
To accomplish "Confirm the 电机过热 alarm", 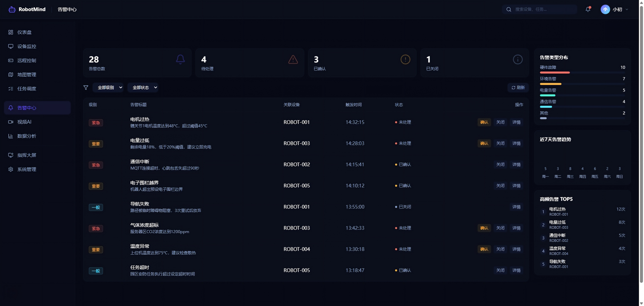I will pyautogui.click(x=484, y=122).
